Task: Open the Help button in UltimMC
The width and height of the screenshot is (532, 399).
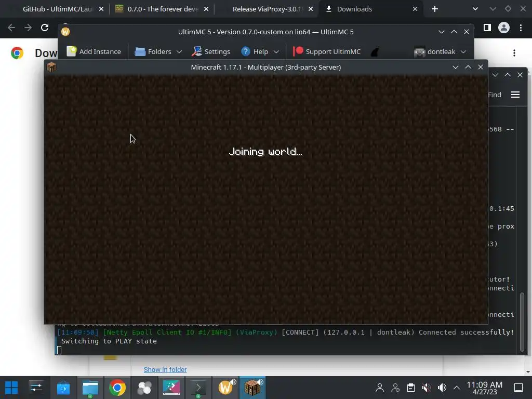Action: (x=255, y=51)
